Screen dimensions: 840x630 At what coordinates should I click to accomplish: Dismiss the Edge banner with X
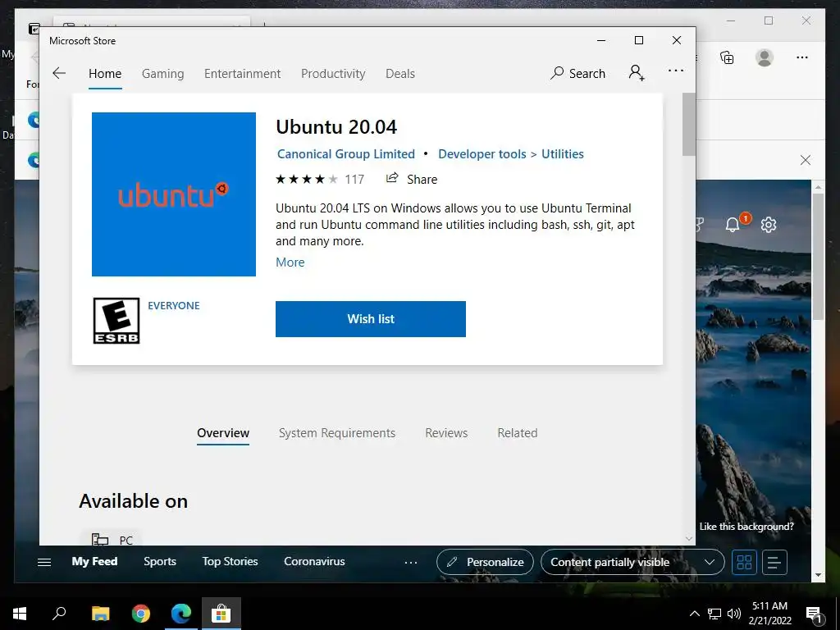[x=806, y=160]
